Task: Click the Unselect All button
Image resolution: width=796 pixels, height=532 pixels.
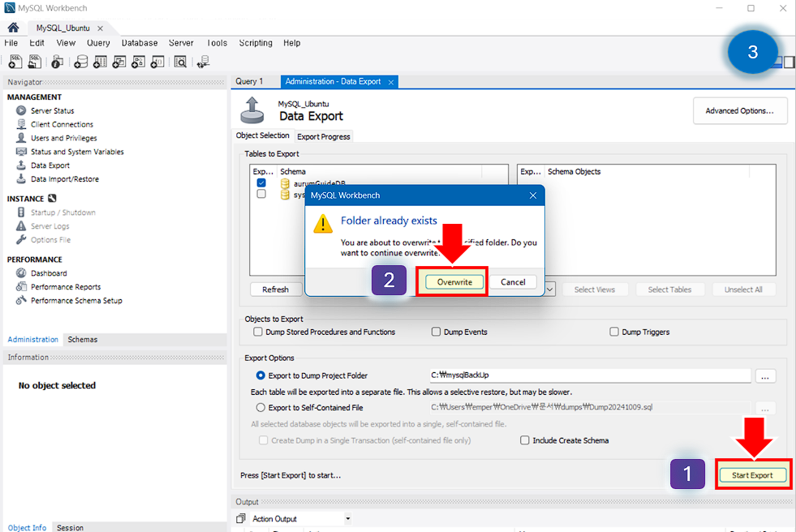Action: 743,290
